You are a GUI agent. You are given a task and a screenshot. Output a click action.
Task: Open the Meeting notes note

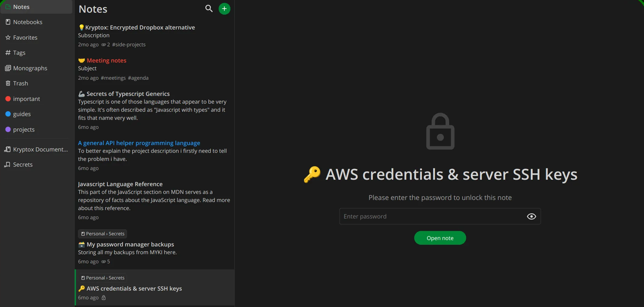tap(106, 60)
